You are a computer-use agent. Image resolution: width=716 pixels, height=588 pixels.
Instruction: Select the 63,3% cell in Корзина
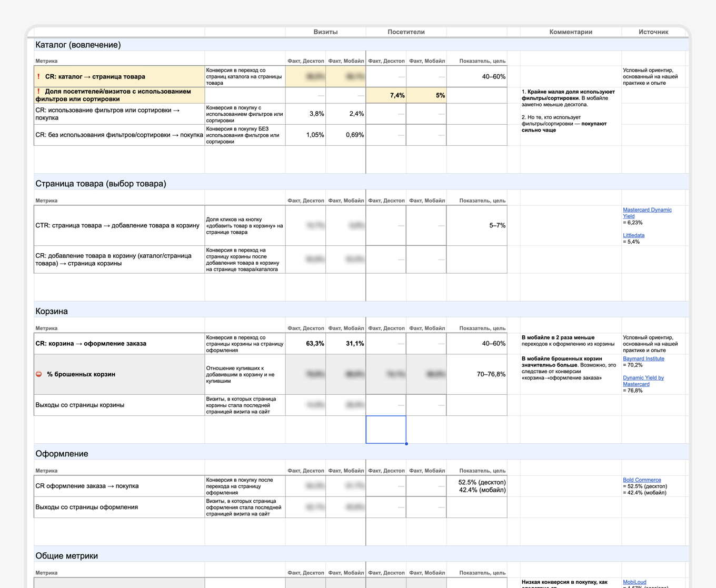[x=305, y=343]
